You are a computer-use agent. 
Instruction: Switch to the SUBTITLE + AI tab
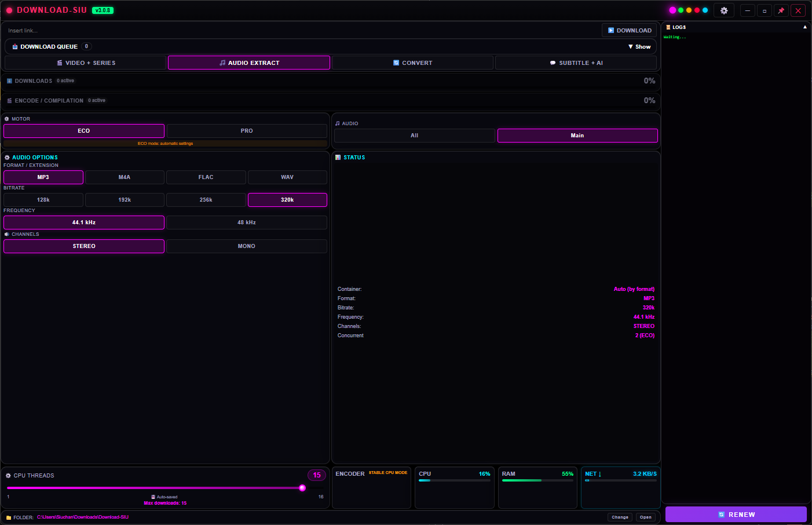coord(576,63)
